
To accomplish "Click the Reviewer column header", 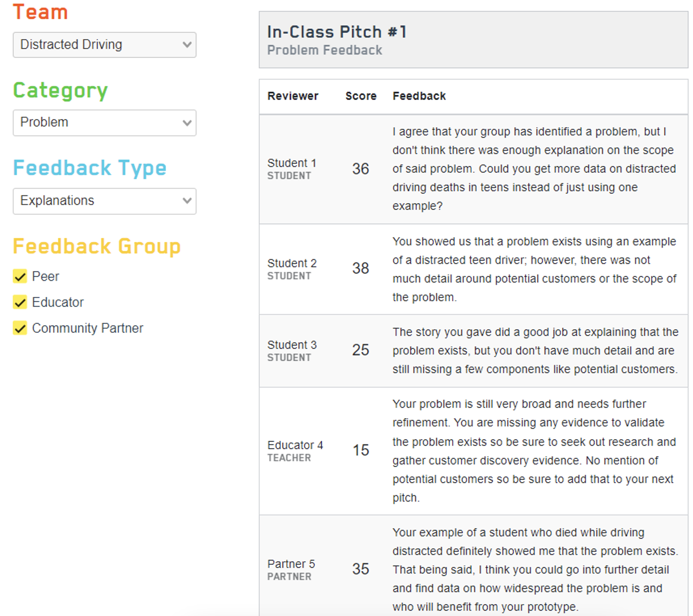I will [293, 96].
